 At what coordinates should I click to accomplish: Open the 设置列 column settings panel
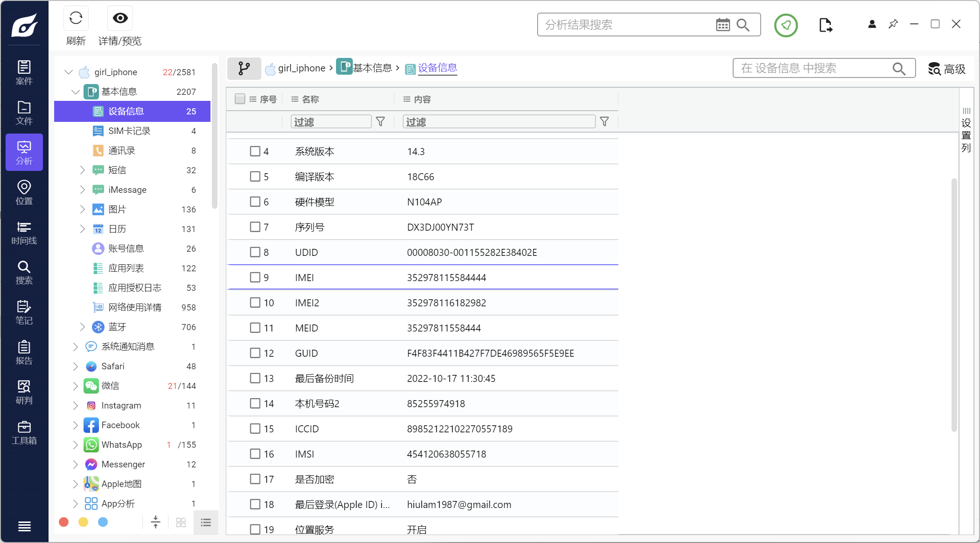tap(966, 130)
